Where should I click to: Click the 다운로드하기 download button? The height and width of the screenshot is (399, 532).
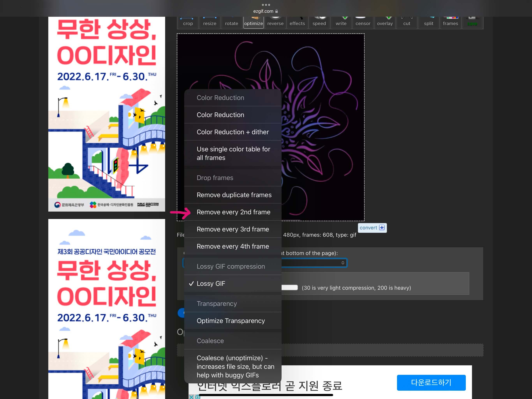coord(431,383)
